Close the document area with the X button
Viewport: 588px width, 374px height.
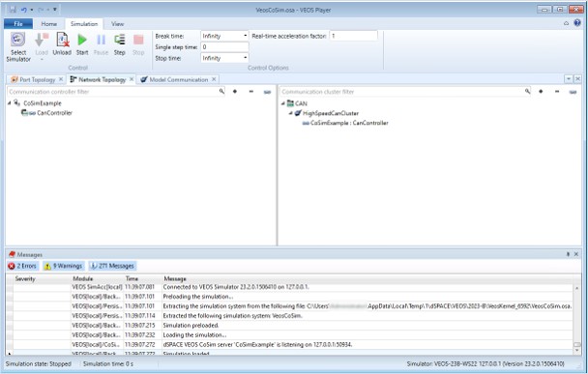point(577,78)
